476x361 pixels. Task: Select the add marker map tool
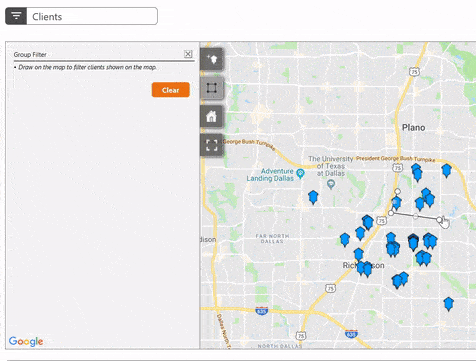point(212,59)
